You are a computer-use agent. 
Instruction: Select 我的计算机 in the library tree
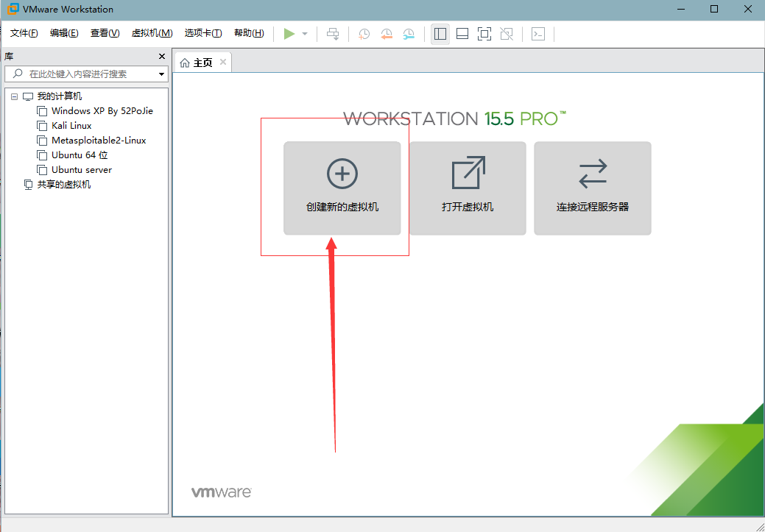click(60, 96)
